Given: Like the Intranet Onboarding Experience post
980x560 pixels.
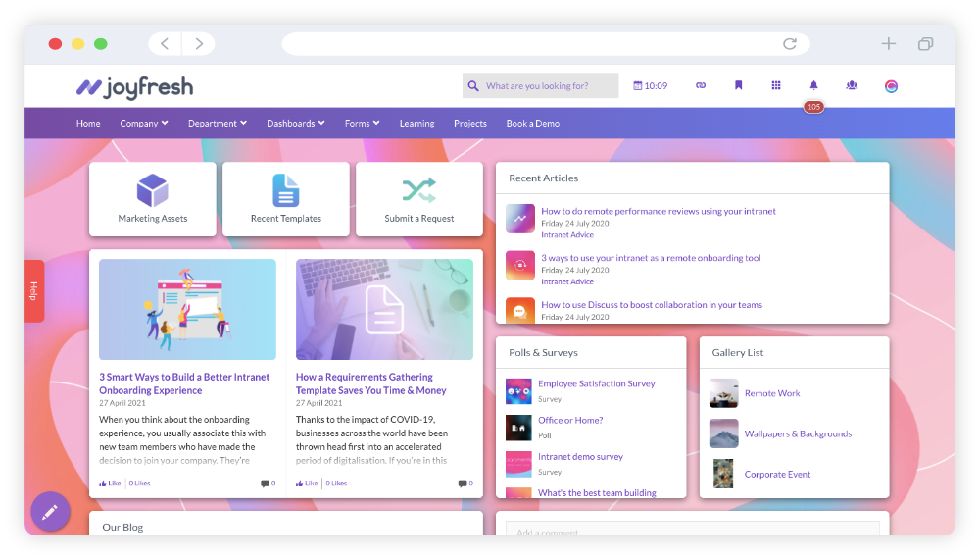Looking at the screenshot, I should 110,484.
